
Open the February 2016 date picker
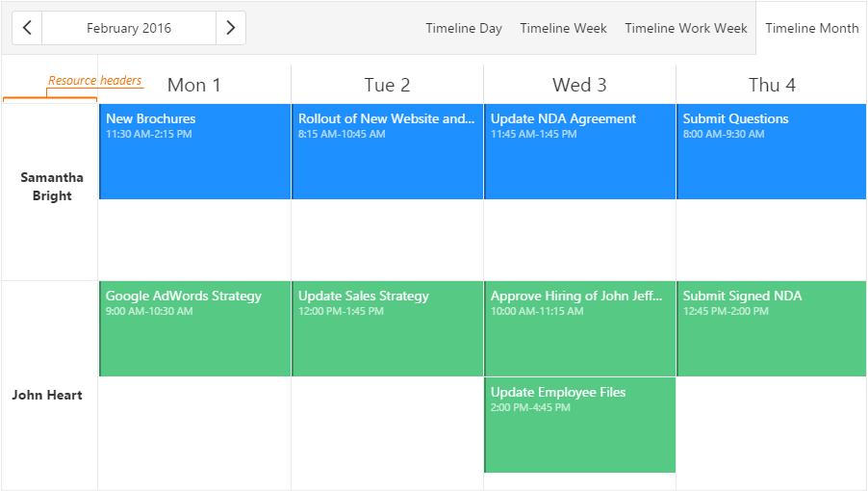[129, 28]
